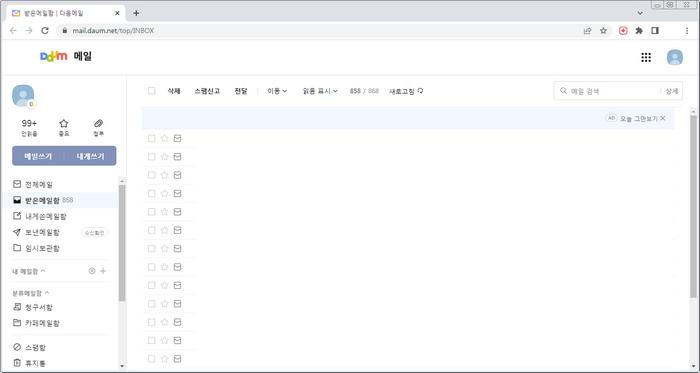700x373 pixels.
Task: Open Chrome three-dot menu
Action: [x=687, y=31]
